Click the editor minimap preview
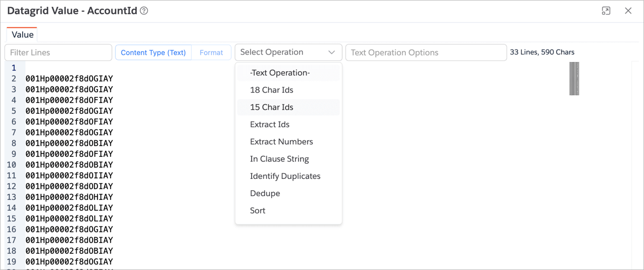This screenshot has height=270, width=644. (x=574, y=79)
